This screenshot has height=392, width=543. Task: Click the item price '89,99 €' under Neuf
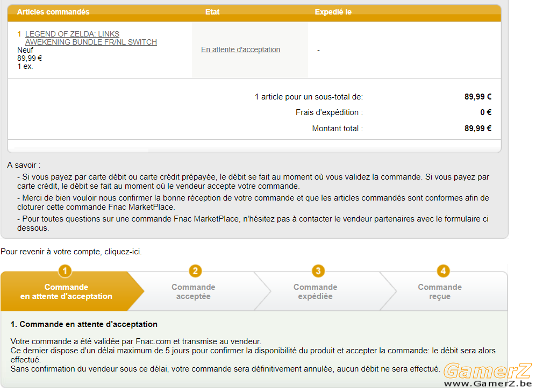(x=30, y=58)
